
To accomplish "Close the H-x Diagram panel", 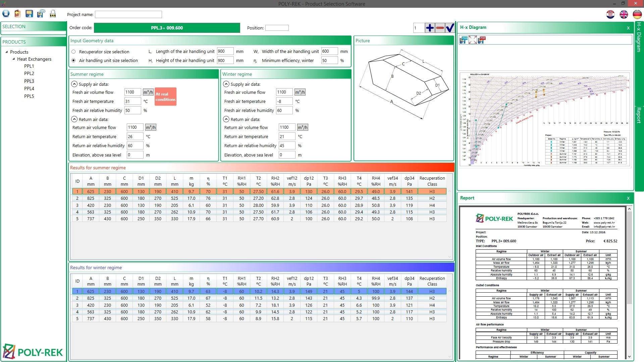I will (x=628, y=28).
